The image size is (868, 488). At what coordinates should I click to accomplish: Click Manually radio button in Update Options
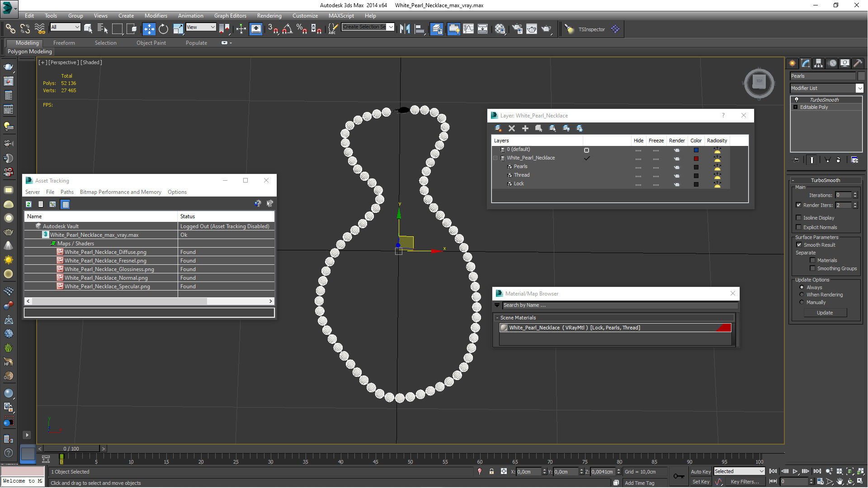click(801, 301)
